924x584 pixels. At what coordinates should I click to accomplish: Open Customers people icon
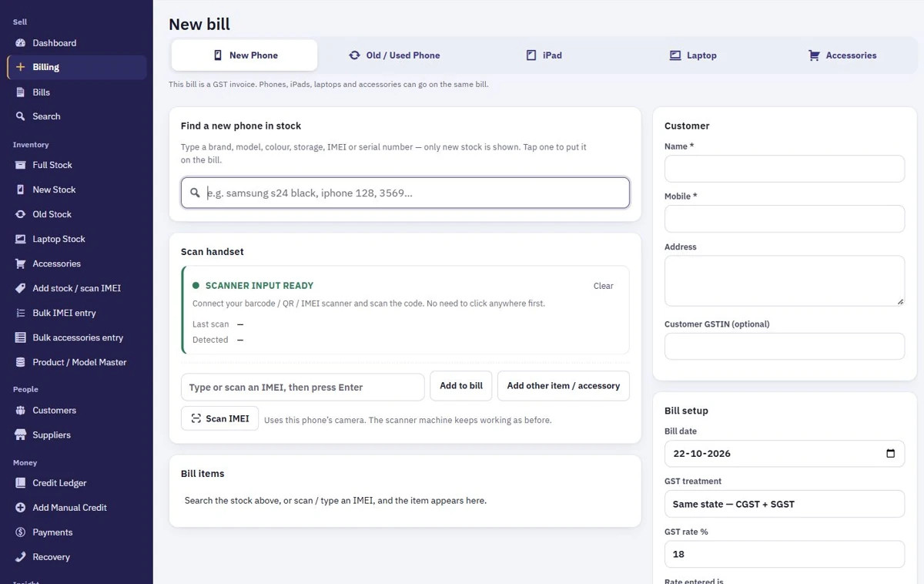pos(20,411)
